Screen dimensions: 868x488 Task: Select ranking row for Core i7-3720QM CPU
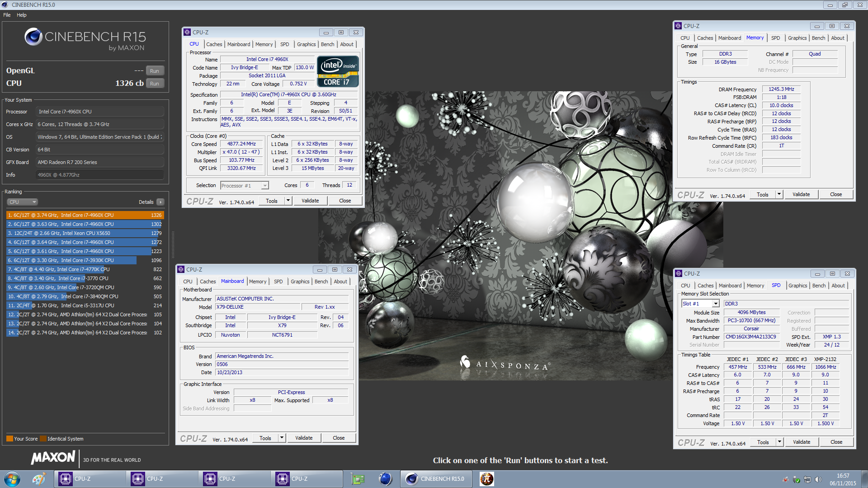85,287
